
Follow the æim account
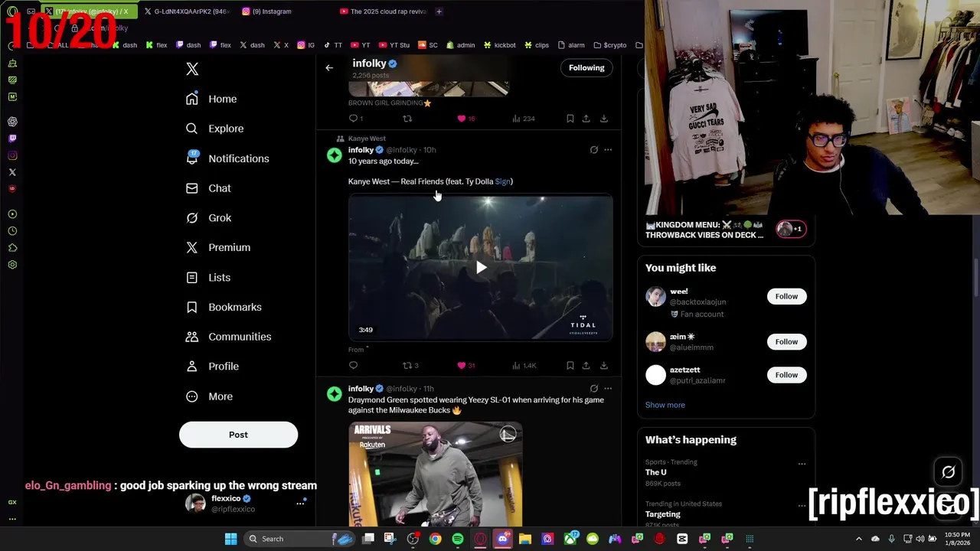(x=786, y=342)
